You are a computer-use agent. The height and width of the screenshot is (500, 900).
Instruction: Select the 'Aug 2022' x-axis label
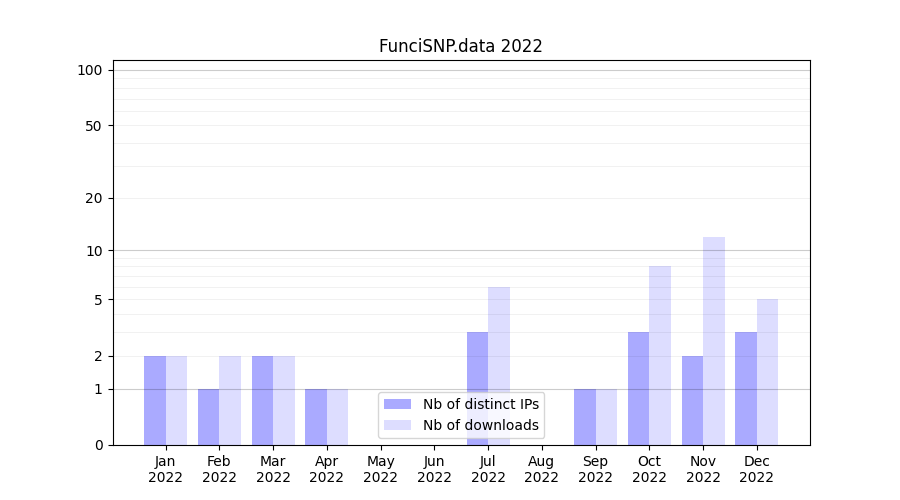click(x=542, y=469)
